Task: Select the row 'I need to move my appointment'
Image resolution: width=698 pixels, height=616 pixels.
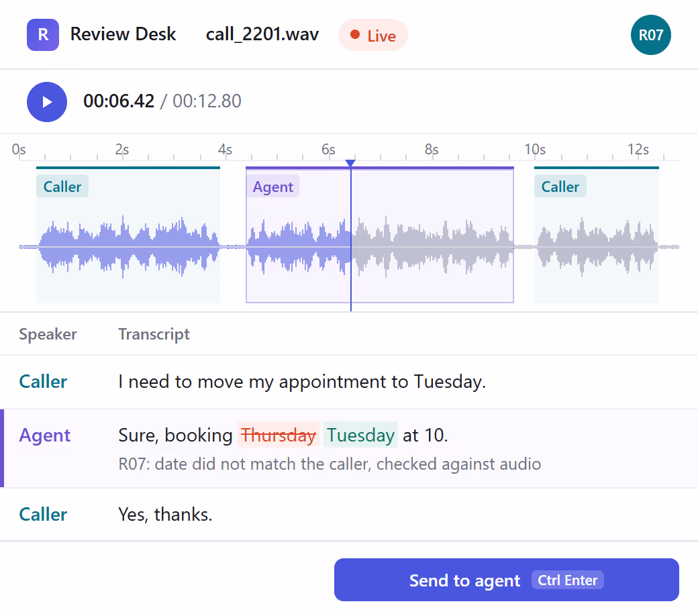Action: tap(349, 382)
